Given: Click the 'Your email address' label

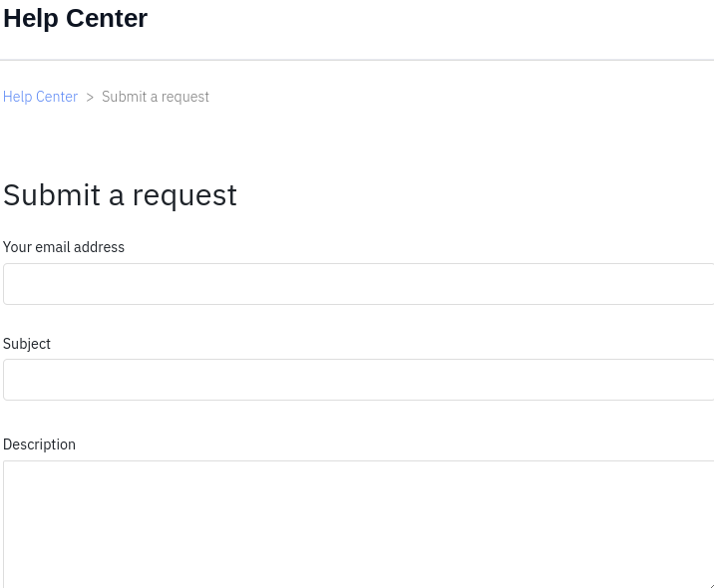Looking at the screenshot, I should [x=63, y=247].
